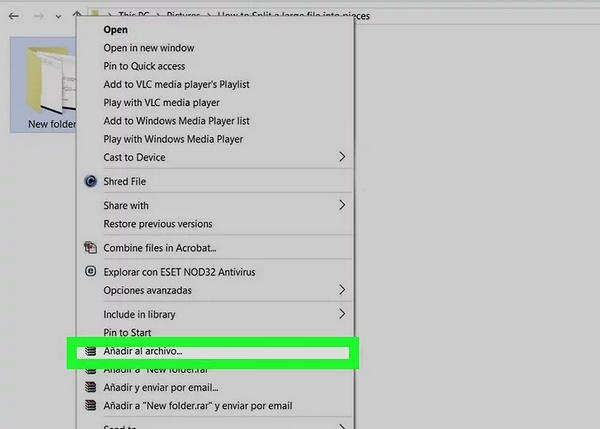Click the Acrobat combine files icon
This screenshot has height=429, width=600.
[x=91, y=248]
